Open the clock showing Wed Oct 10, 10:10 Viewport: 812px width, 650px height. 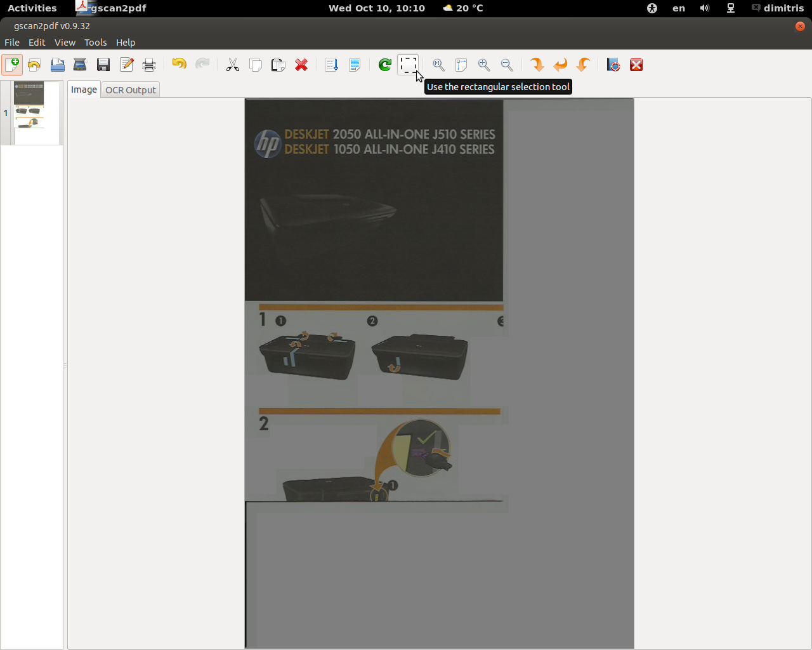377,8
